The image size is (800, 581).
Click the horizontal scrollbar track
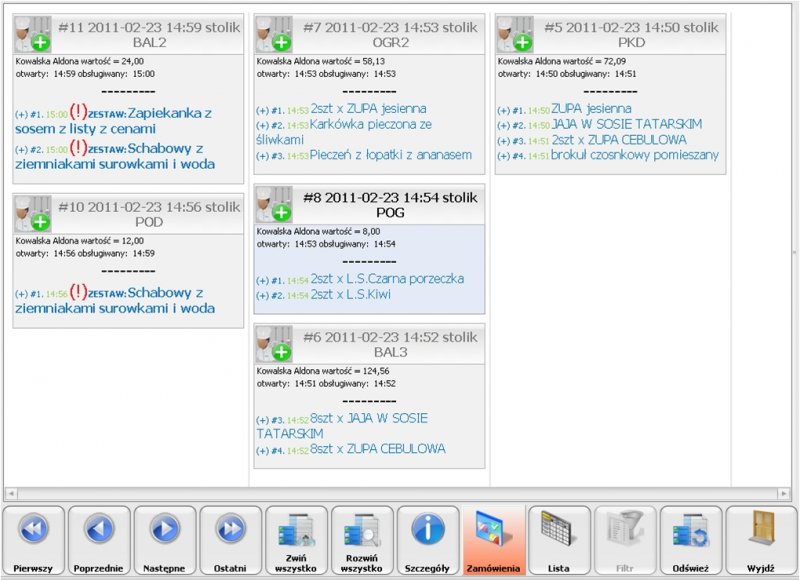(x=400, y=494)
